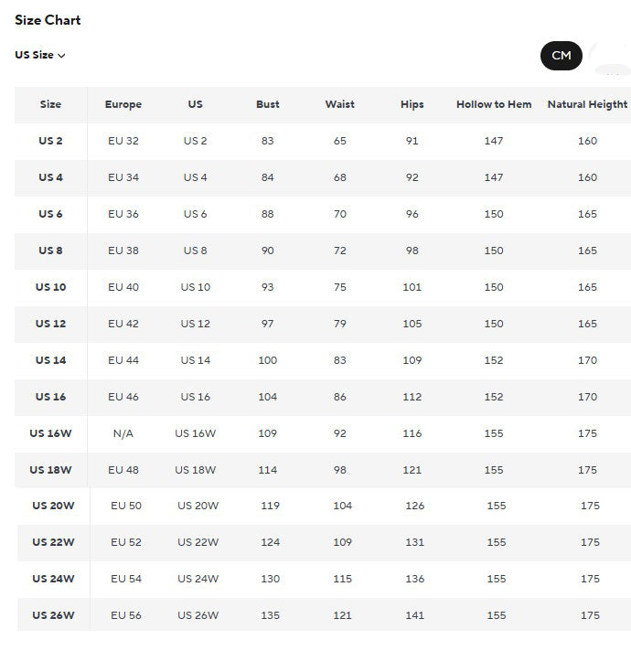Screen dimensions: 631x672
Task: Expand the US Size dropdown chevron
Action: 62,56
